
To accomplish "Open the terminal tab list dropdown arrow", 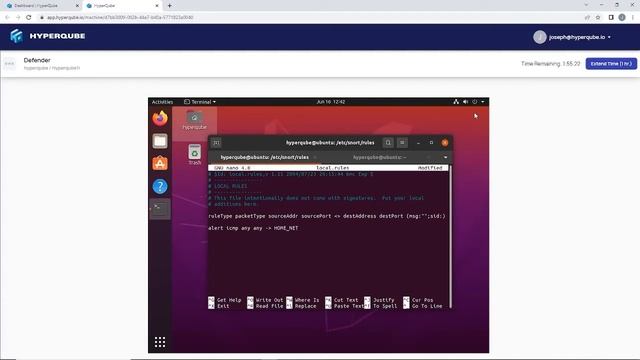I will coord(445,157).
